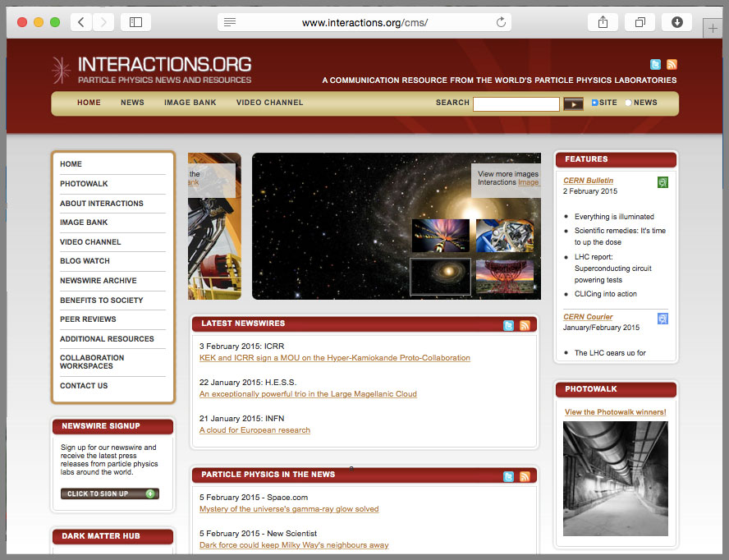Open A cloud for European research link
The height and width of the screenshot is (560, 729).
[x=254, y=430]
